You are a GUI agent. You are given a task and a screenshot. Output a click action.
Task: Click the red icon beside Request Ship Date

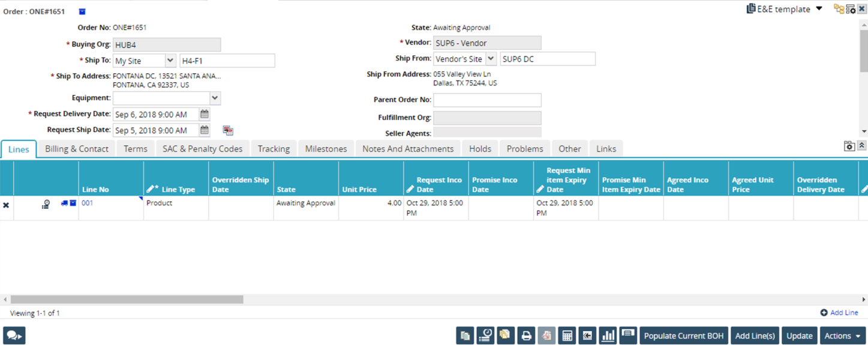pos(228,130)
